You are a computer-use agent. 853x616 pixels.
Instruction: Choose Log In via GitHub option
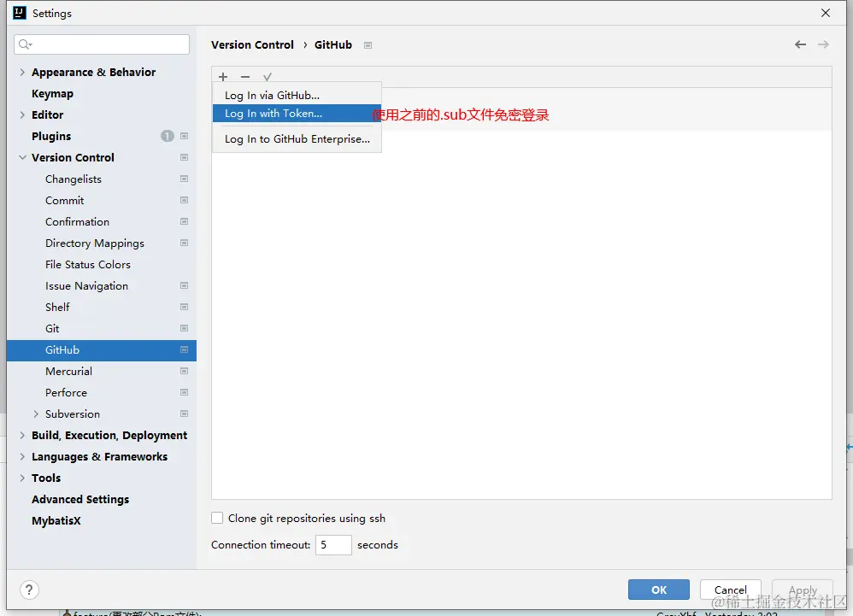[297, 95]
